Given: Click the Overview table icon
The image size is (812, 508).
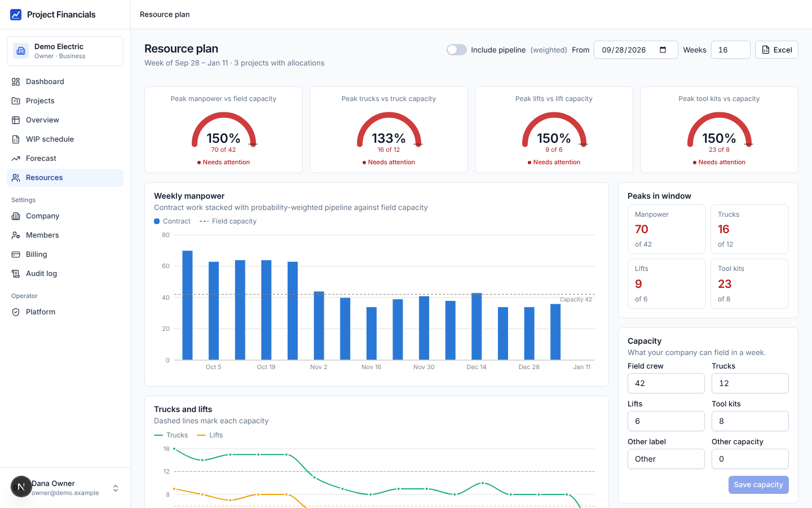Looking at the screenshot, I should [16, 120].
